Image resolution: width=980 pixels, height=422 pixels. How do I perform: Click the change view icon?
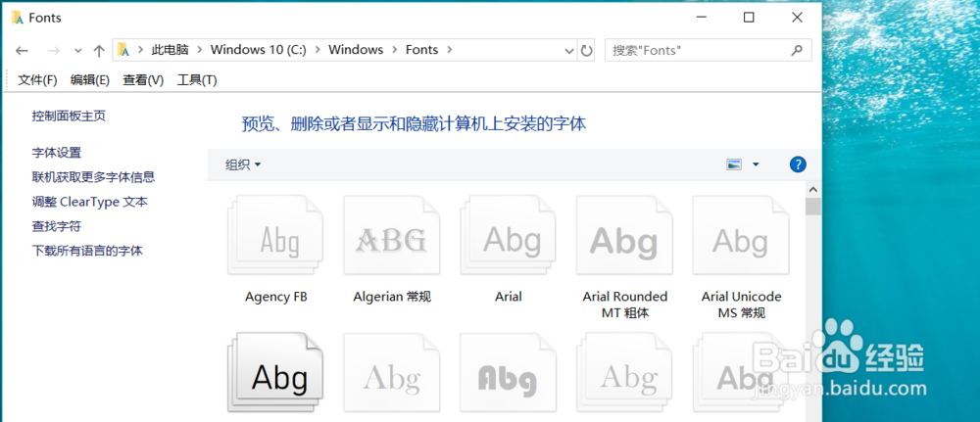pyautogui.click(x=734, y=164)
